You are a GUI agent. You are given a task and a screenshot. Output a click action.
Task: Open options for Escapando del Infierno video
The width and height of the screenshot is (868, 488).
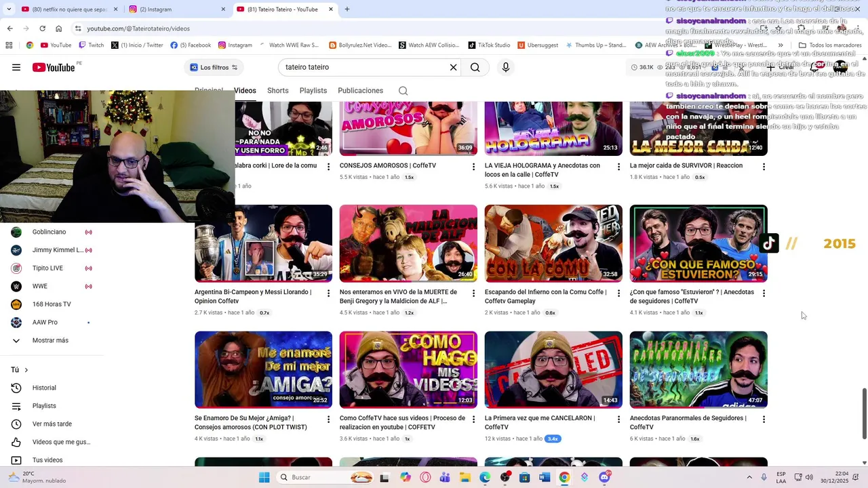(x=618, y=293)
